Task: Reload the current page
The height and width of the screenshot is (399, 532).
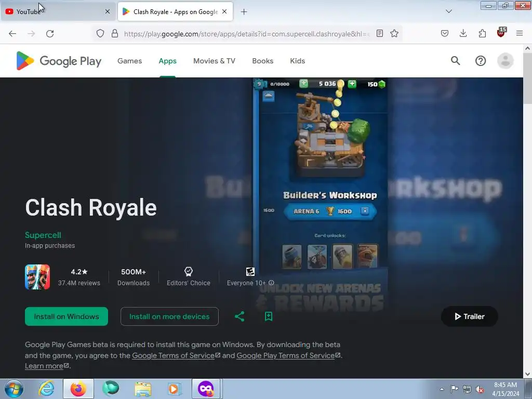Action: point(50,34)
